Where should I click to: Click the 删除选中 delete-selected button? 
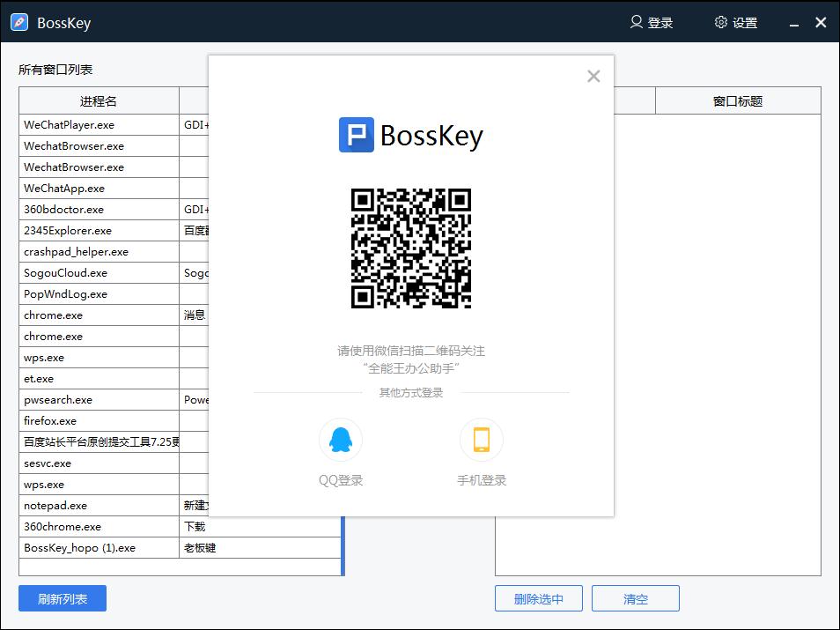[538, 597]
